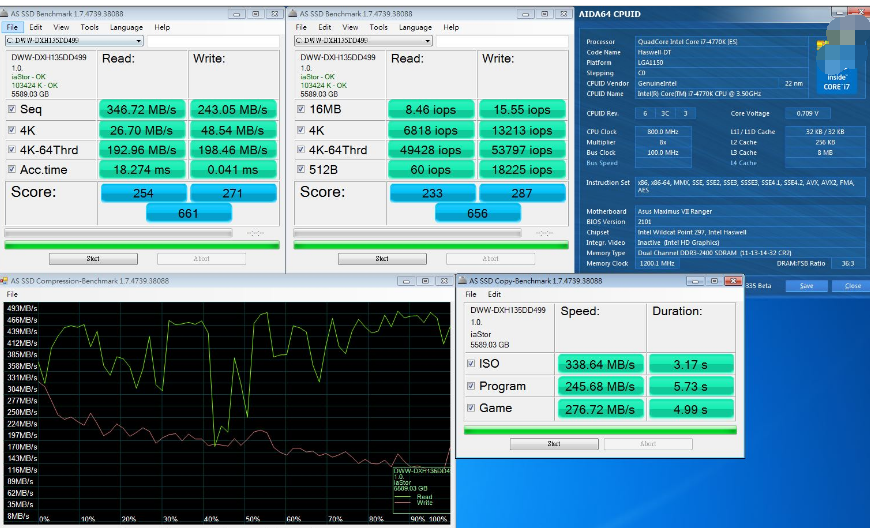Toggle 4K-64Thrd checkbox in iops benchmark window

[301, 150]
